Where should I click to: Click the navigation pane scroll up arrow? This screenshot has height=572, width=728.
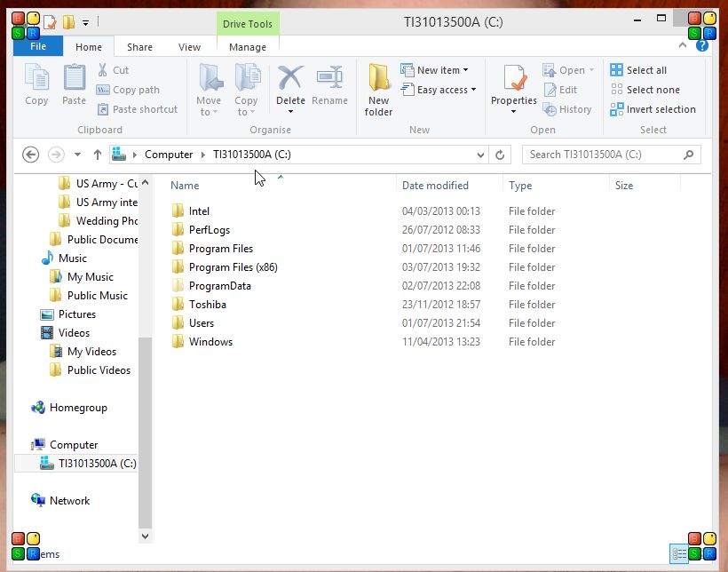pyautogui.click(x=145, y=183)
